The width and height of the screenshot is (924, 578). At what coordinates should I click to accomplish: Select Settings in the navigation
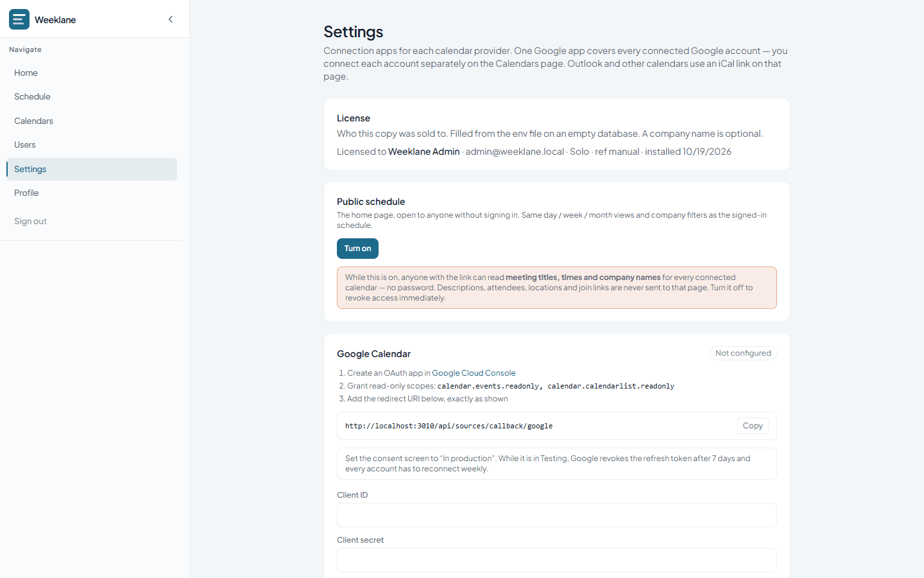pos(91,169)
